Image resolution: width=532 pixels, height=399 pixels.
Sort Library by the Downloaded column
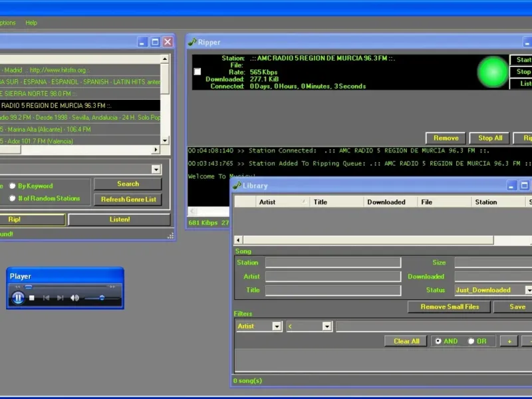386,202
